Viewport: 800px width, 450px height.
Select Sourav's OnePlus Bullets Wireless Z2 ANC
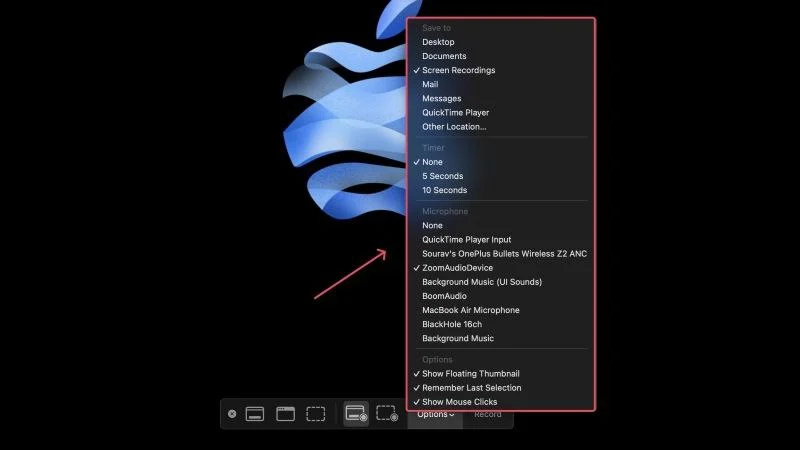coord(505,254)
